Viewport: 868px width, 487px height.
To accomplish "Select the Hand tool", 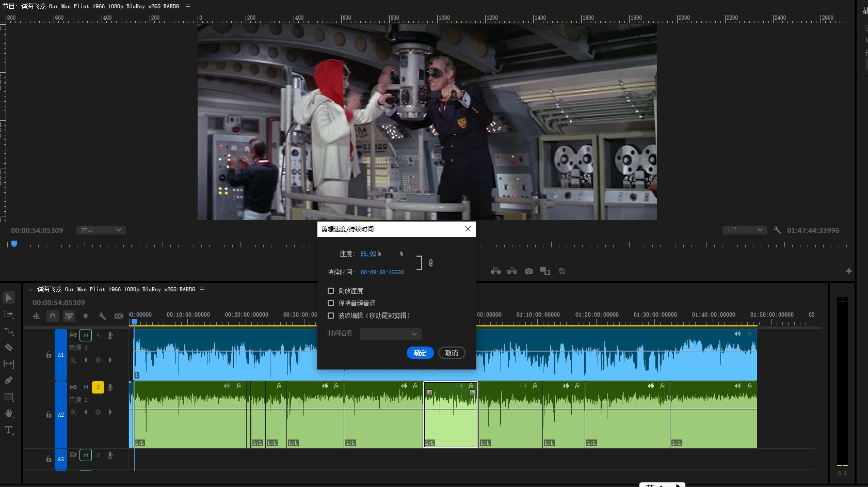I will 9,413.
